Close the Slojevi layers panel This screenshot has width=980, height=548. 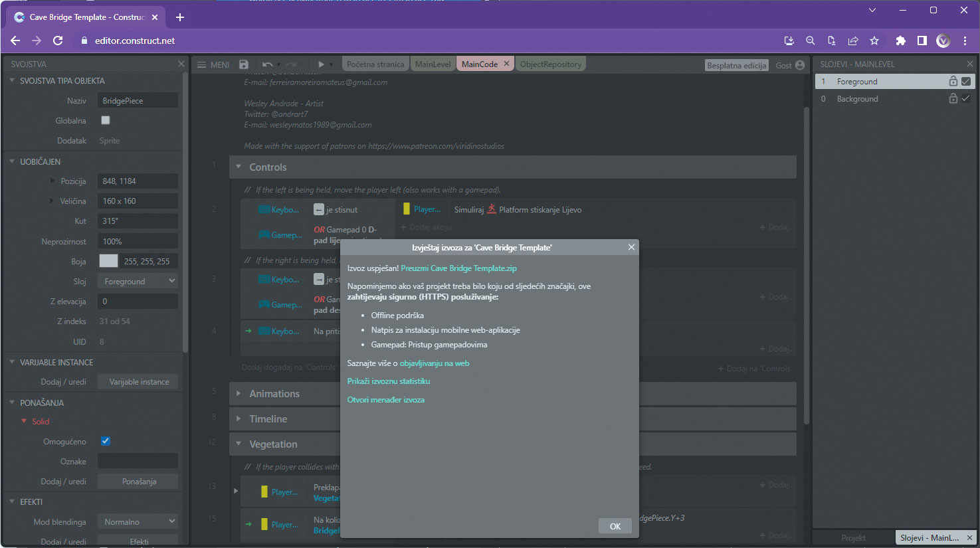point(970,64)
